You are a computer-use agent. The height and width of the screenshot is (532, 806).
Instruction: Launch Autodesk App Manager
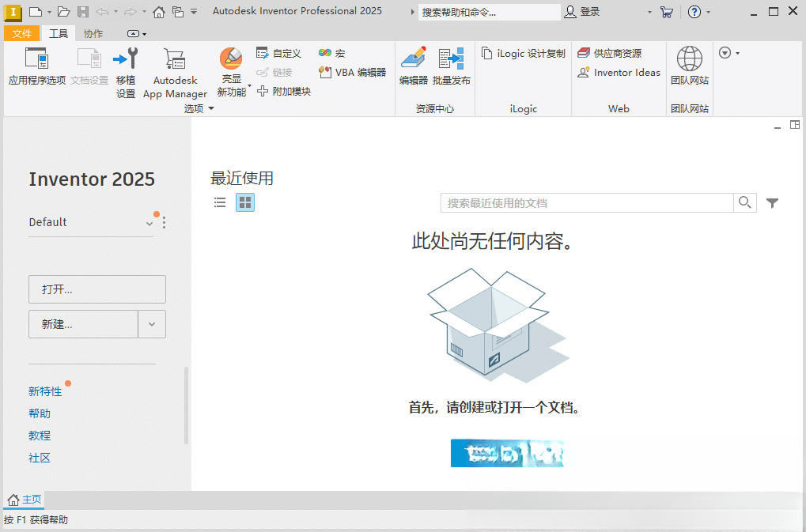click(175, 73)
